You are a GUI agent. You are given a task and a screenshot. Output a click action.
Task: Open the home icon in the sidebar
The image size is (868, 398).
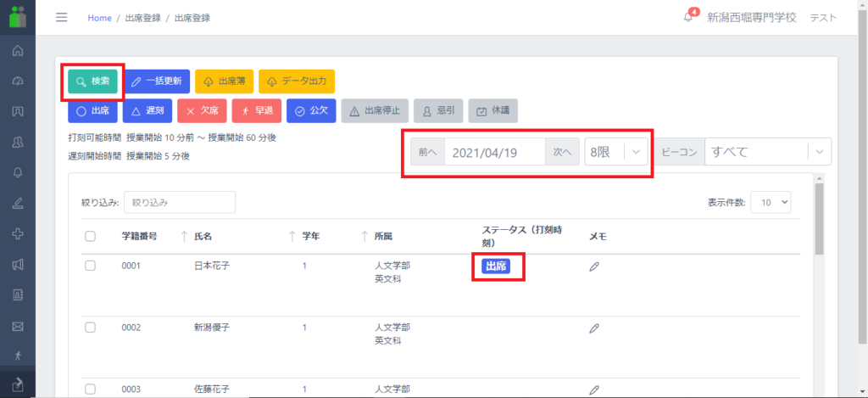(18, 51)
